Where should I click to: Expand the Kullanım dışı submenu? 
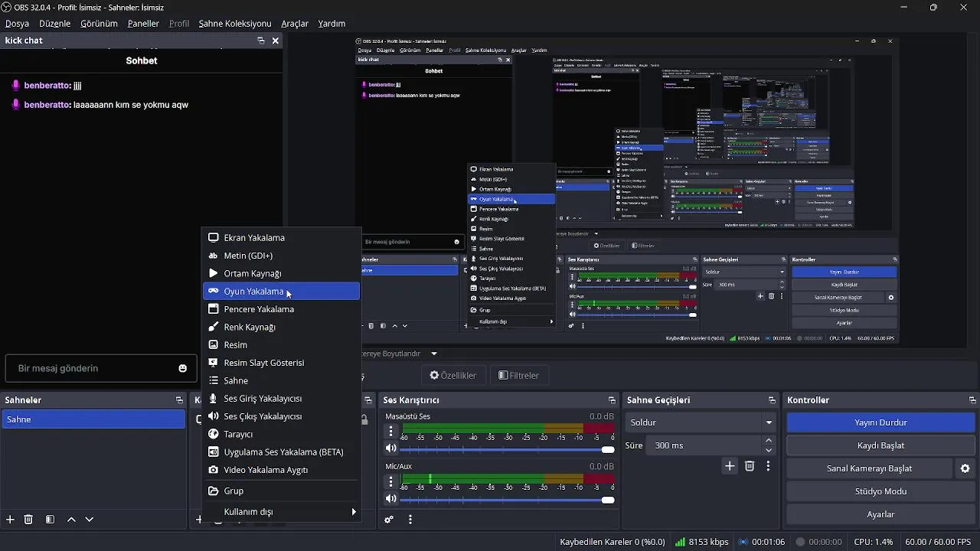[x=282, y=511]
